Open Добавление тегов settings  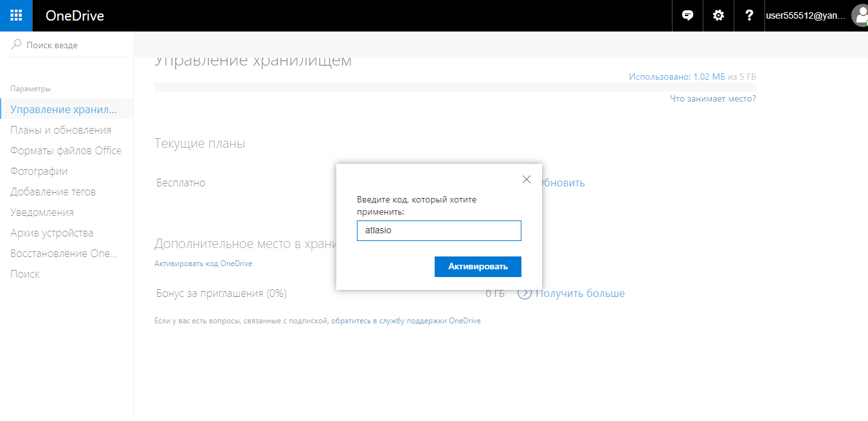pos(53,192)
